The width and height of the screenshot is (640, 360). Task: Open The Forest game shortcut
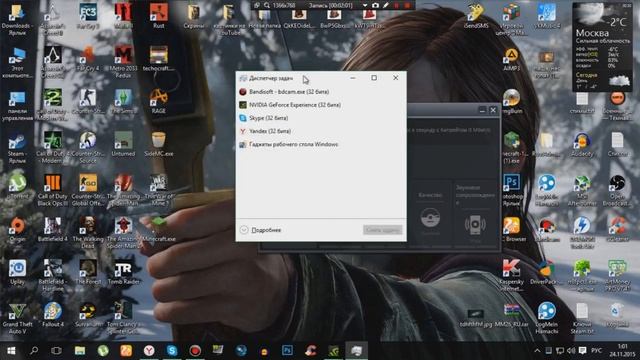tap(88, 272)
